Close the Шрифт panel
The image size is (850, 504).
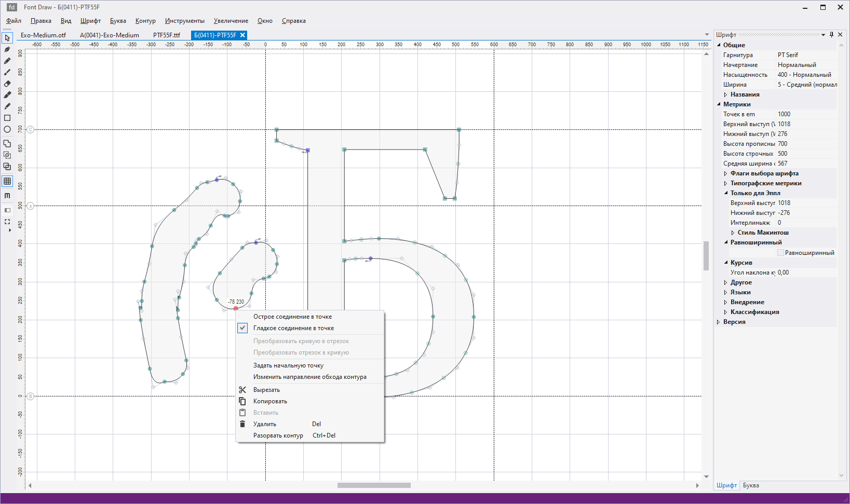841,35
